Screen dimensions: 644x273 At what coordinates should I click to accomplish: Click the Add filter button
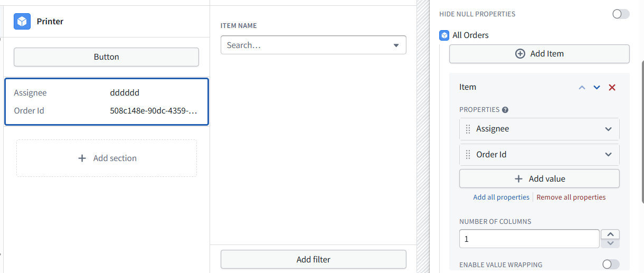pos(314,259)
